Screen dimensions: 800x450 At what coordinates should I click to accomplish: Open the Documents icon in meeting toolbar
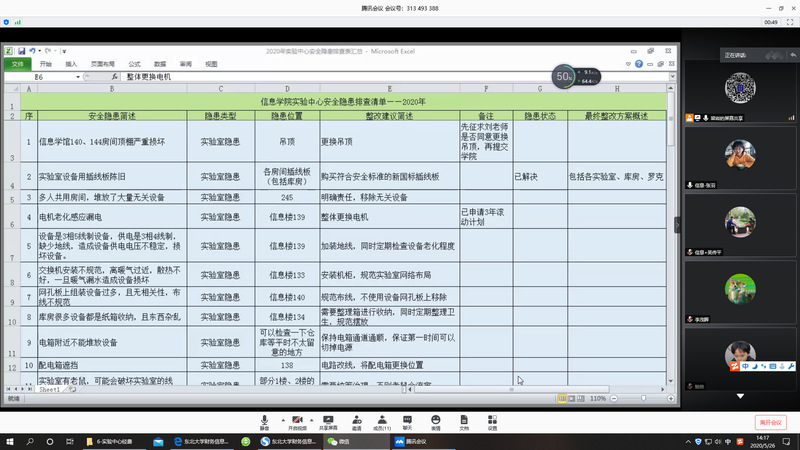pyautogui.click(x=463, y=417)
